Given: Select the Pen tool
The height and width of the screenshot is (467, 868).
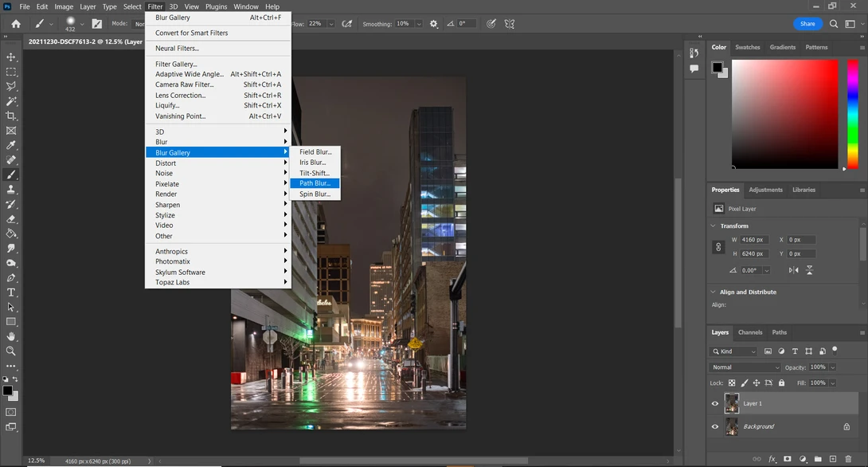Looking at the screenshot, I should pos(10,277).
